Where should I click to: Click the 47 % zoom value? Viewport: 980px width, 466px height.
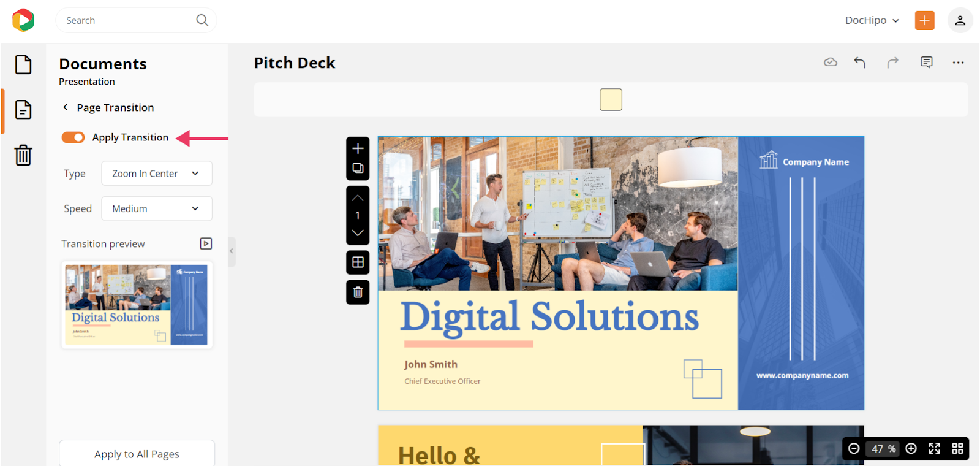point(883,449)
